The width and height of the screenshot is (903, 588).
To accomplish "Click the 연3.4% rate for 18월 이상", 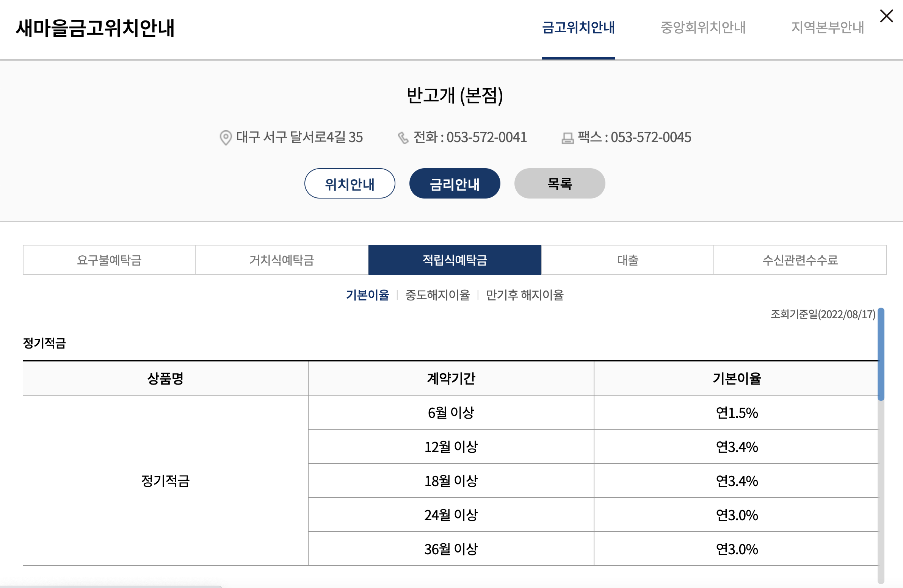I will [737, 481].
